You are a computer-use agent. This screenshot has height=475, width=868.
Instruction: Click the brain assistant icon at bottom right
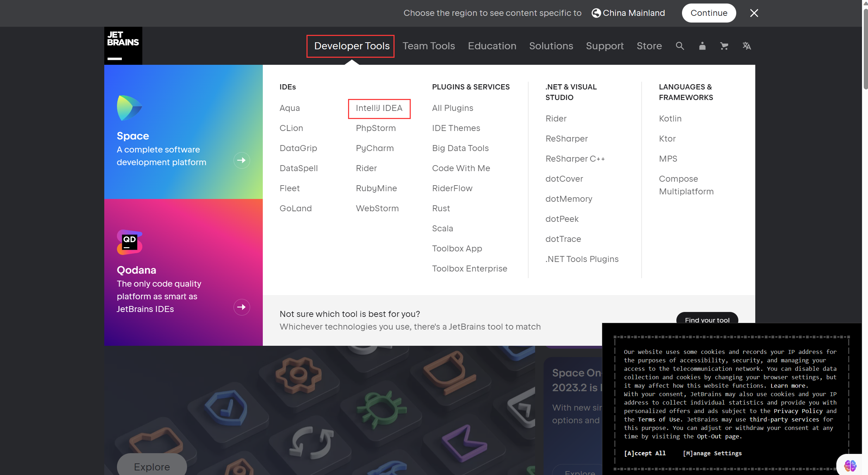pyautogui.click(x=850, y=465)
